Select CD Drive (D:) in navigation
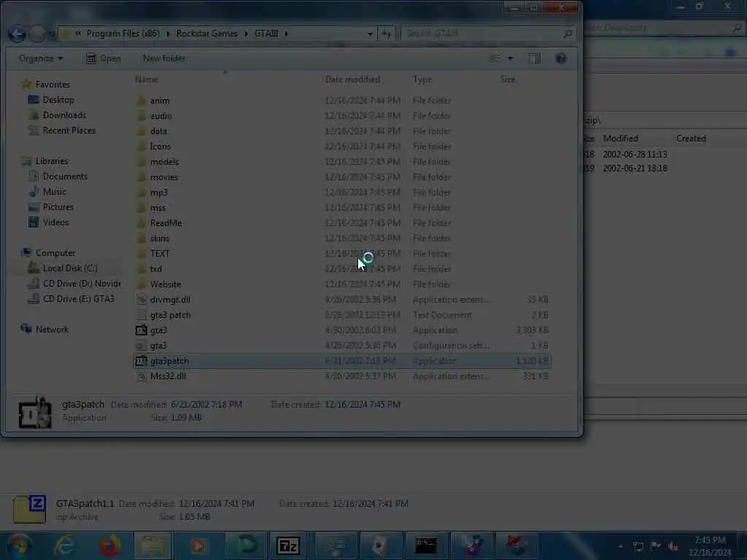 click(x=82, y=284)
